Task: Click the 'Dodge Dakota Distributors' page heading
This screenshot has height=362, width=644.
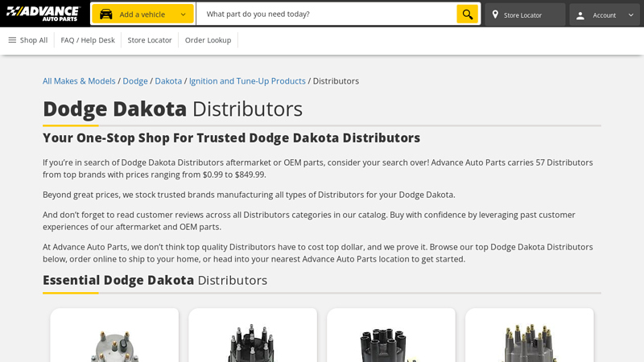Action: pos(172,109)
